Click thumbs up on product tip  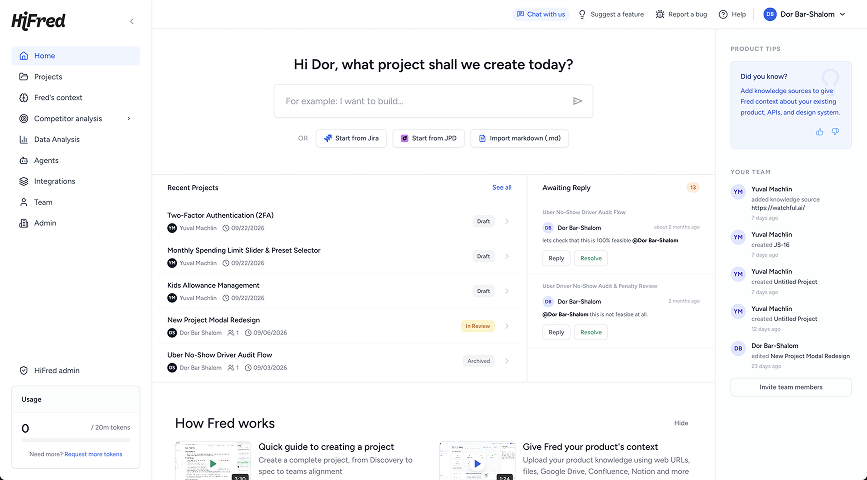[x=819, y=132]
